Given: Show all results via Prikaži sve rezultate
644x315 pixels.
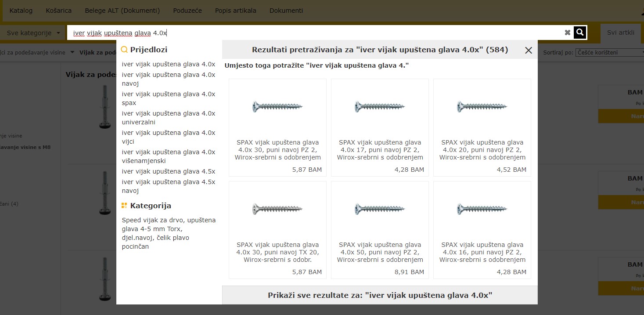Looking at the screenshot, I should [x=380, y=295].
